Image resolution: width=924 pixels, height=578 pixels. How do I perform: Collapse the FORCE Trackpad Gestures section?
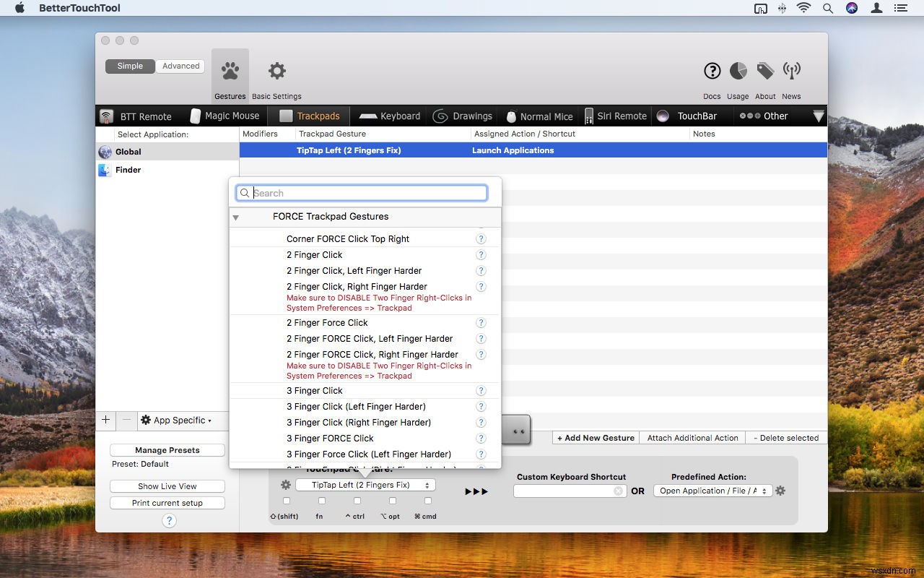point(236,217)
